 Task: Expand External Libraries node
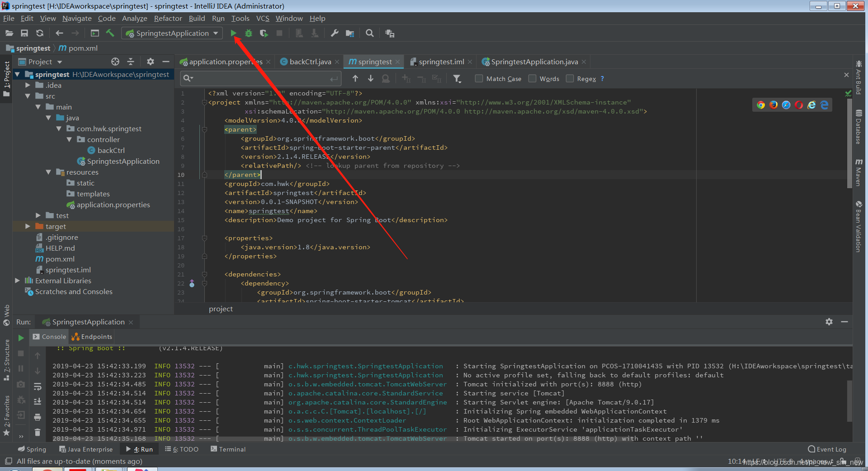(x=17, y=281)
